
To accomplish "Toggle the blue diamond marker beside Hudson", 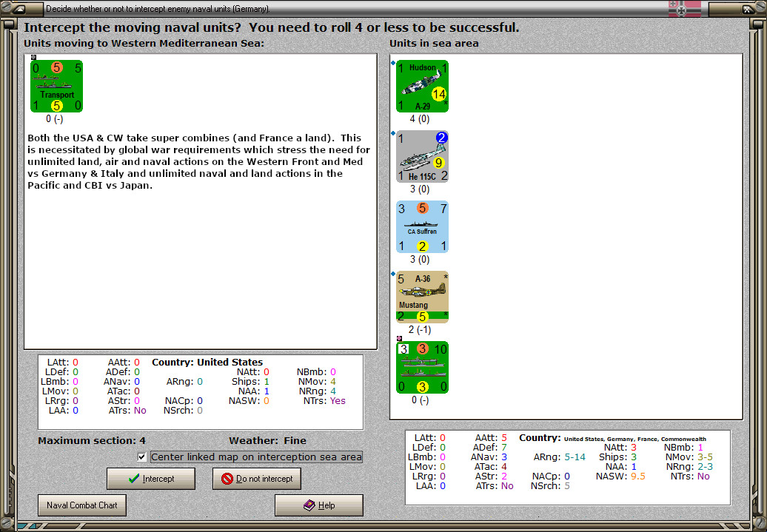I will click(x=393, y=64).
